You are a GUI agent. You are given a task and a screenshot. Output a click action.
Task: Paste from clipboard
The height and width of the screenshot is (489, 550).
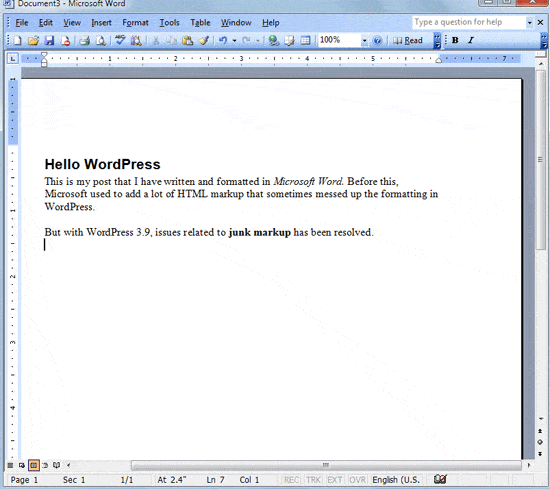188,41
